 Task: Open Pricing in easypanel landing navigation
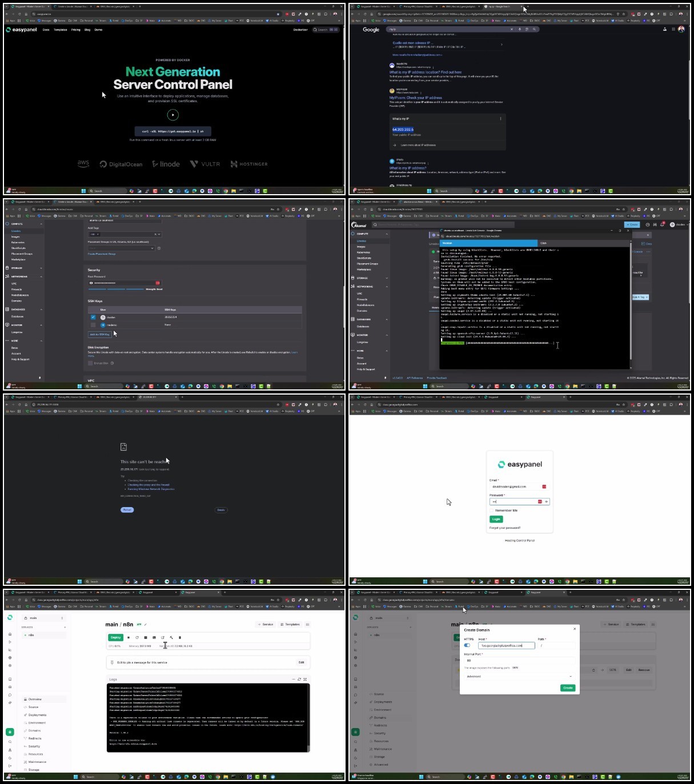click(76, 30)
